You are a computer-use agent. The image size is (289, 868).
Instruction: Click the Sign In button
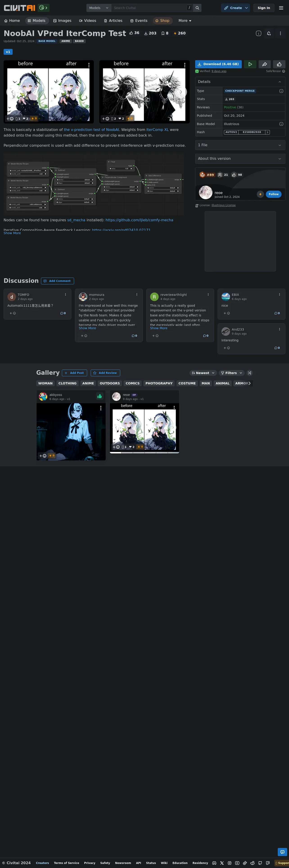pos(264,8)
